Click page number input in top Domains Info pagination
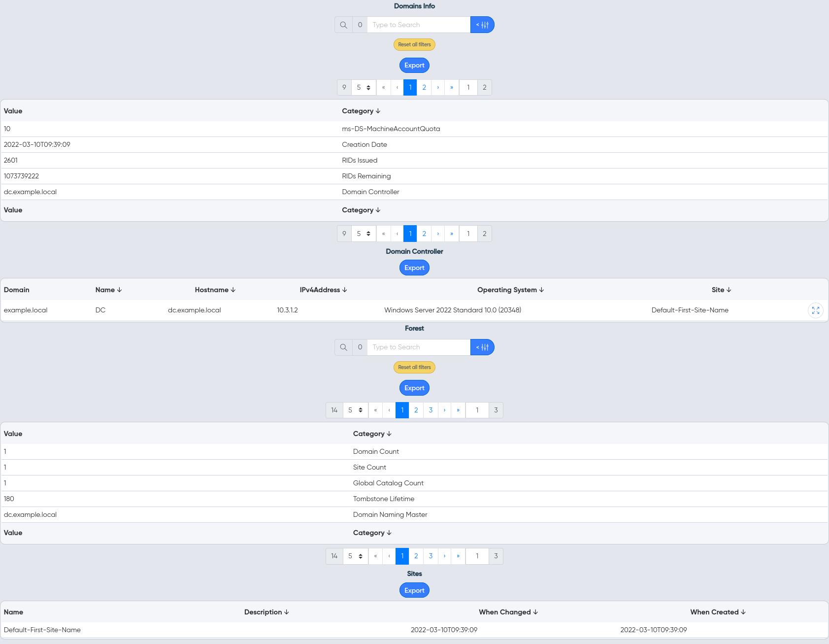 (468, 88)
